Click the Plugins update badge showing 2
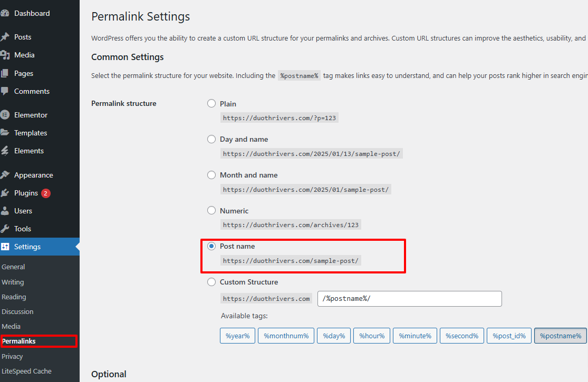This screenshot has height=382, width=588. [46, 193]
